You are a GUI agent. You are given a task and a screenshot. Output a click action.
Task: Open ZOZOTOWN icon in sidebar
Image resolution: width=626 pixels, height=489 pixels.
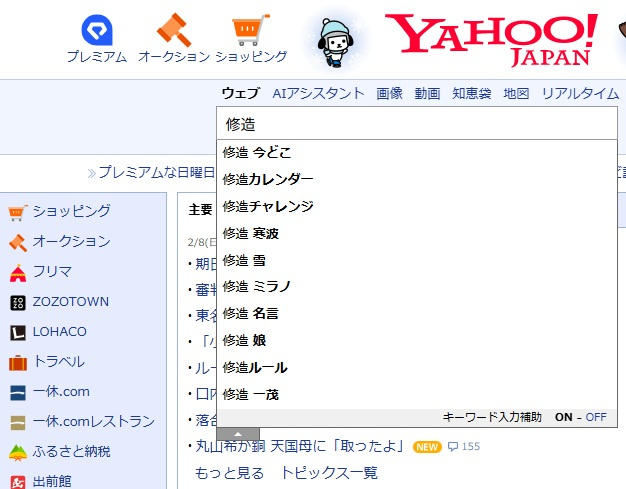click(17, 302)
